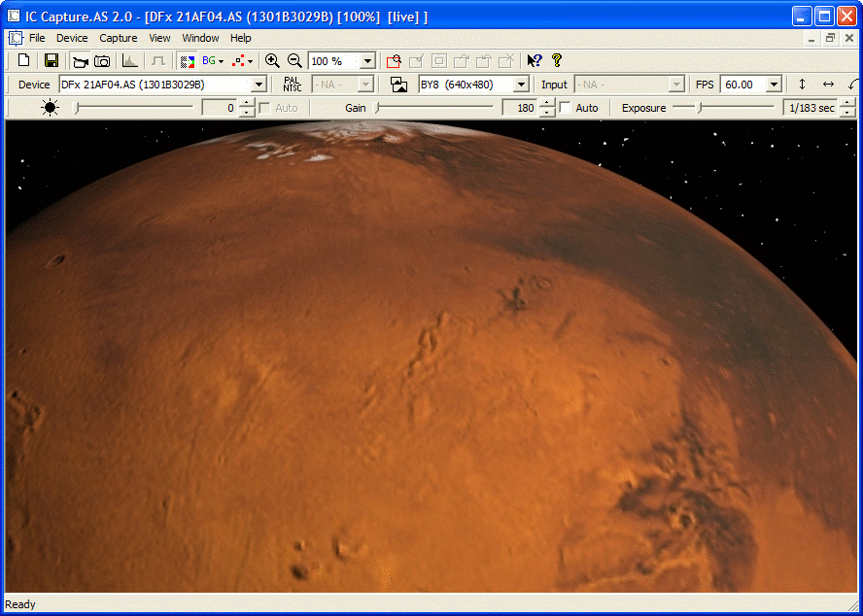Click the Exposure slider handle
The width and height of the screenshot is (863, 616).
(700, 108)
